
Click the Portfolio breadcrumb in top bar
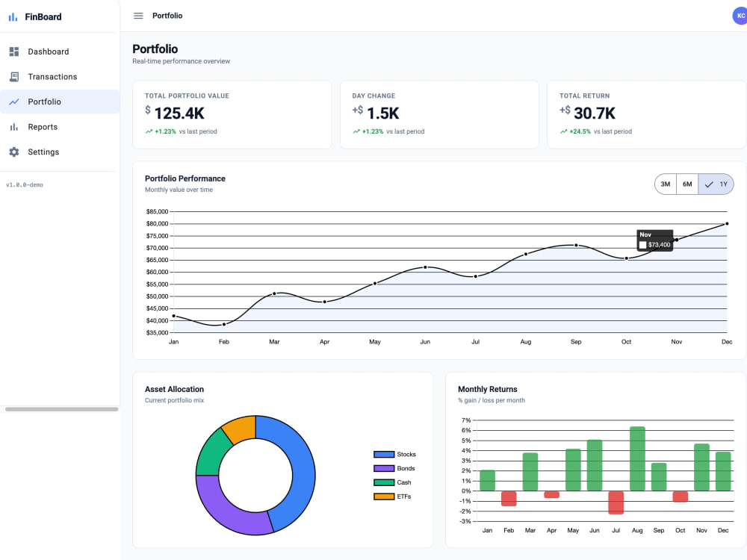pyautogui.click(x=167, y=16)
